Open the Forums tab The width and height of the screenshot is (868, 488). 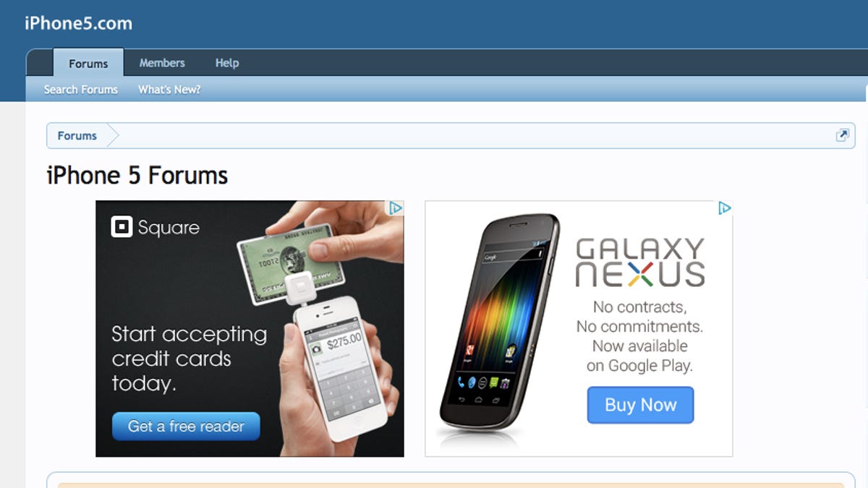click(88, 64)
